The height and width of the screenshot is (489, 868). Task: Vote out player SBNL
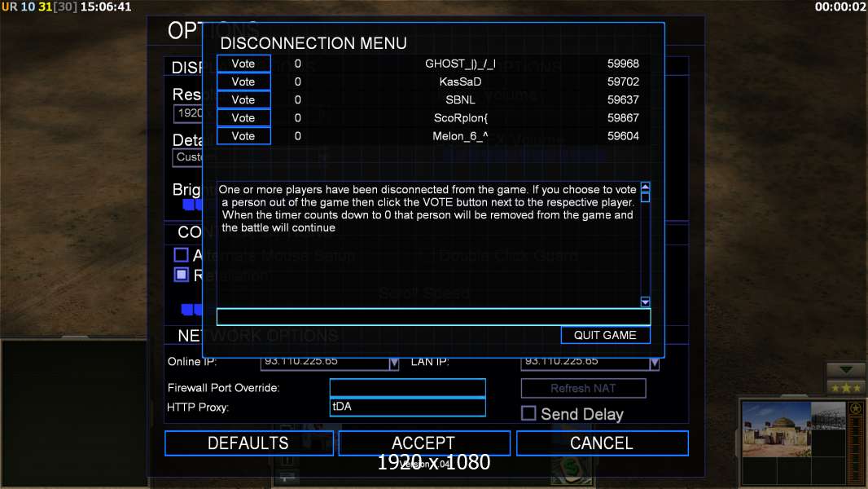(x=243, y=99)
